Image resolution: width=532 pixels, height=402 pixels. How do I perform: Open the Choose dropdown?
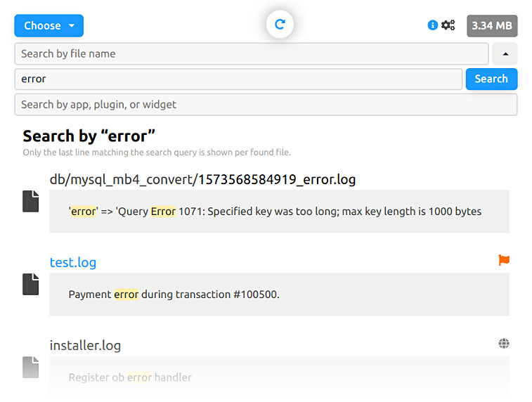[48, 26]
